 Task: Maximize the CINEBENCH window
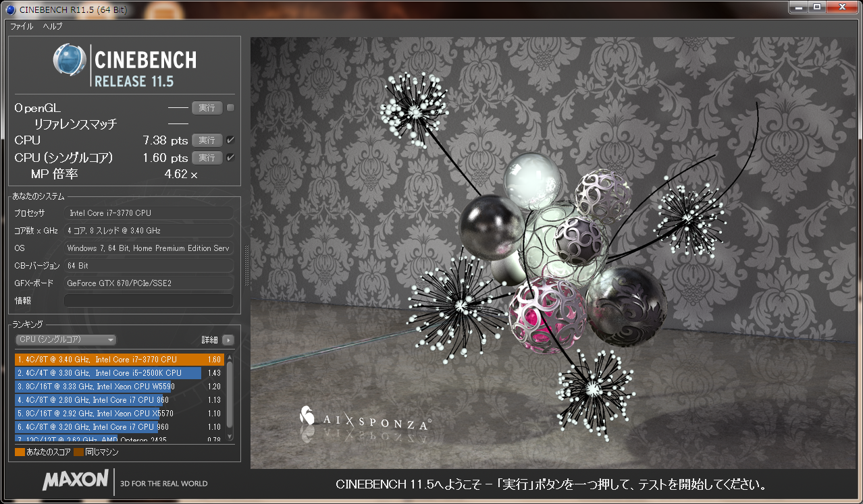pos(816,7)
